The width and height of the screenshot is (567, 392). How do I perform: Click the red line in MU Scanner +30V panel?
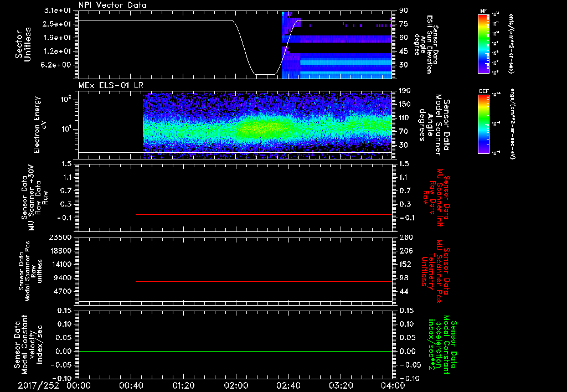point(264,214)
